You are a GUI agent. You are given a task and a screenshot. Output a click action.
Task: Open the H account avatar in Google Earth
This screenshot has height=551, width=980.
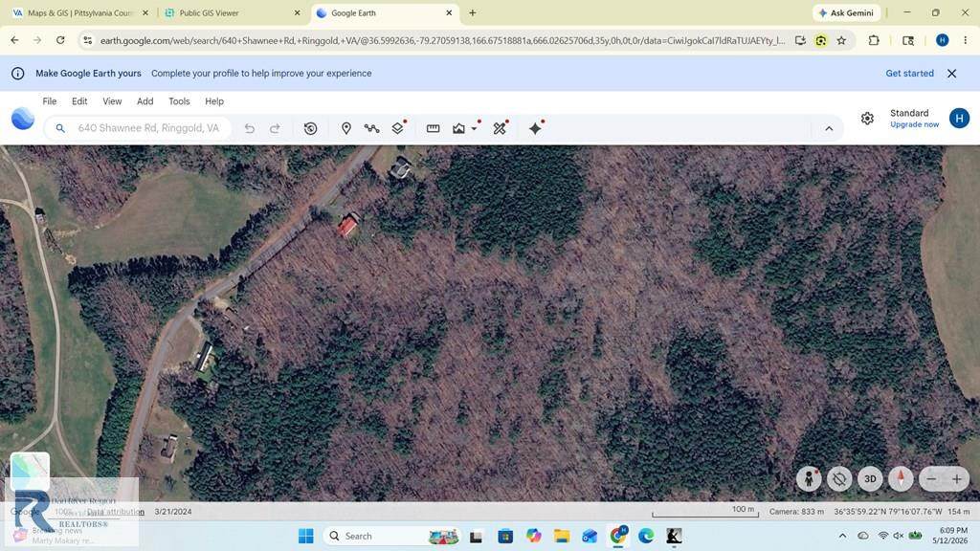(959, 118)
